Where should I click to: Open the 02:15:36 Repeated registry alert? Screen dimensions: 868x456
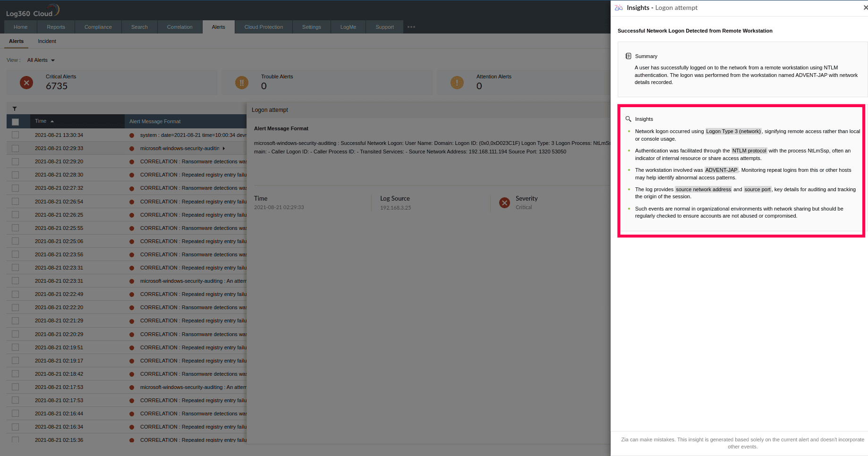[193, 440]
